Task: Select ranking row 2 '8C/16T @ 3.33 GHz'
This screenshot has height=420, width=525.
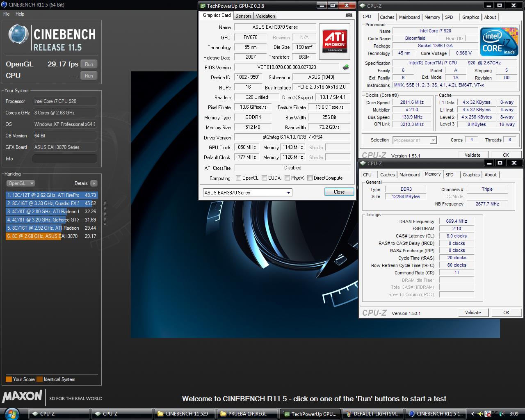Action: 52,203
